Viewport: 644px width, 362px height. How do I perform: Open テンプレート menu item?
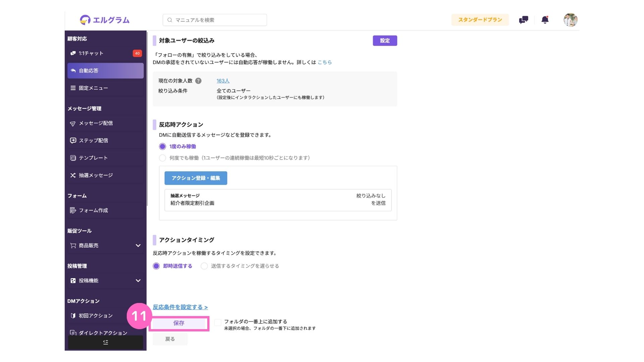click(105, 158)
